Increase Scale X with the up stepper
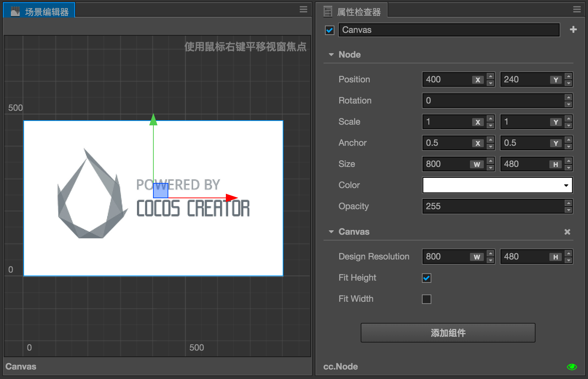Image resolution: width=588 pixels, height=379 pixels. pos(491,118)
